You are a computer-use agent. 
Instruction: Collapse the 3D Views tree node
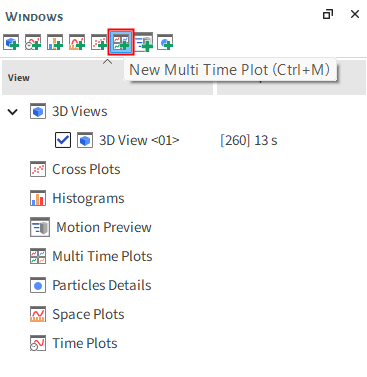point(13,112)
